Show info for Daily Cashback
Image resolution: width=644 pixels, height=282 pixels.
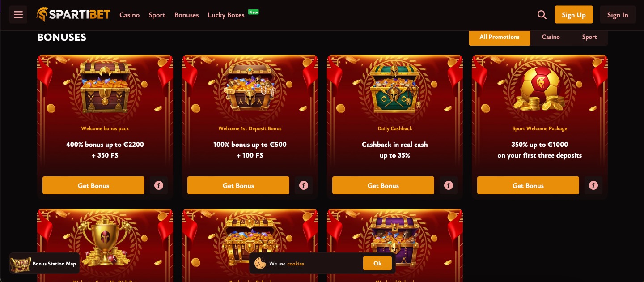(x=449, y=185)
